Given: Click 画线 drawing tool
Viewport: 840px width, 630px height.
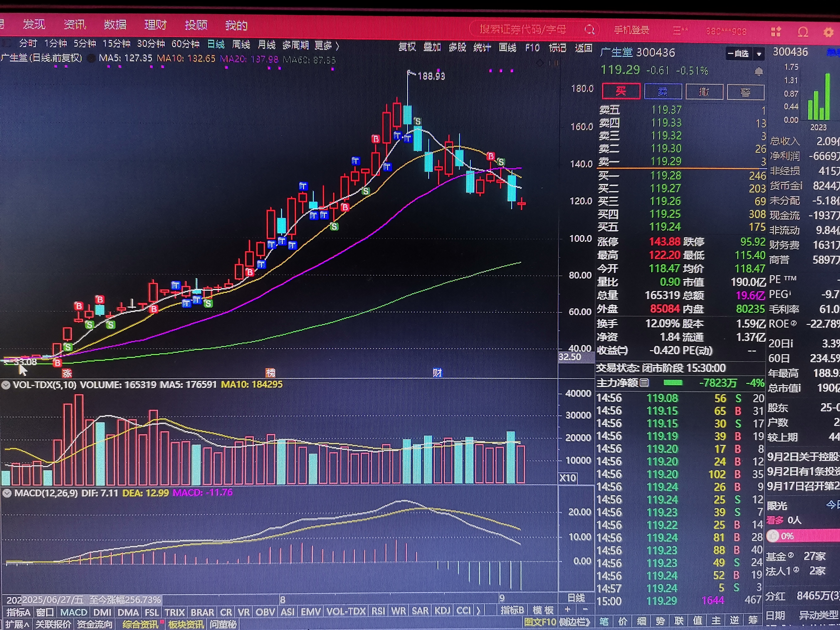Looking at the screenshot, I should click(507, 48).
